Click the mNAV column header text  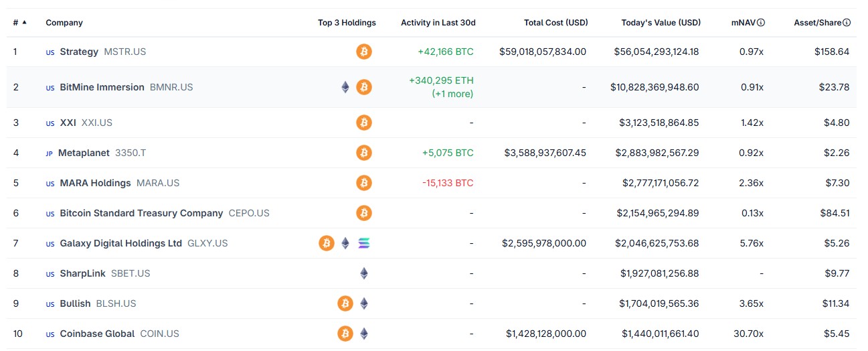[x=743, y=23]
